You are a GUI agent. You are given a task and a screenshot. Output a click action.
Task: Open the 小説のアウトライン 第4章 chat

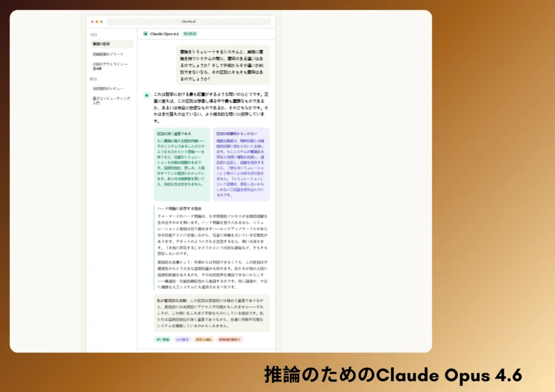point(110,67)
